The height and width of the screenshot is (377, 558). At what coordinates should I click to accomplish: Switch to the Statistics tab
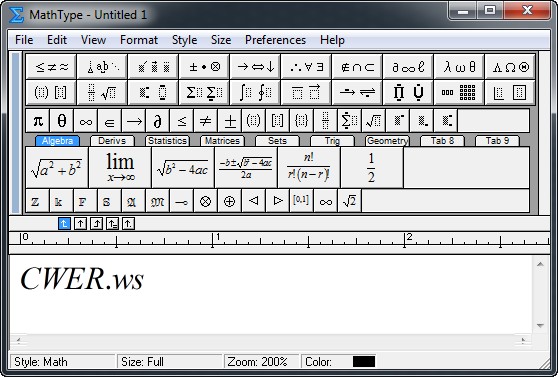coord(167,141)
